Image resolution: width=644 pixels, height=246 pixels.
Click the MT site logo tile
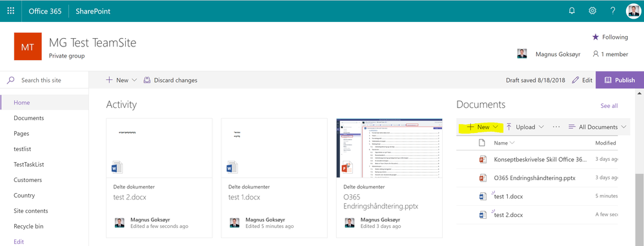28,46
